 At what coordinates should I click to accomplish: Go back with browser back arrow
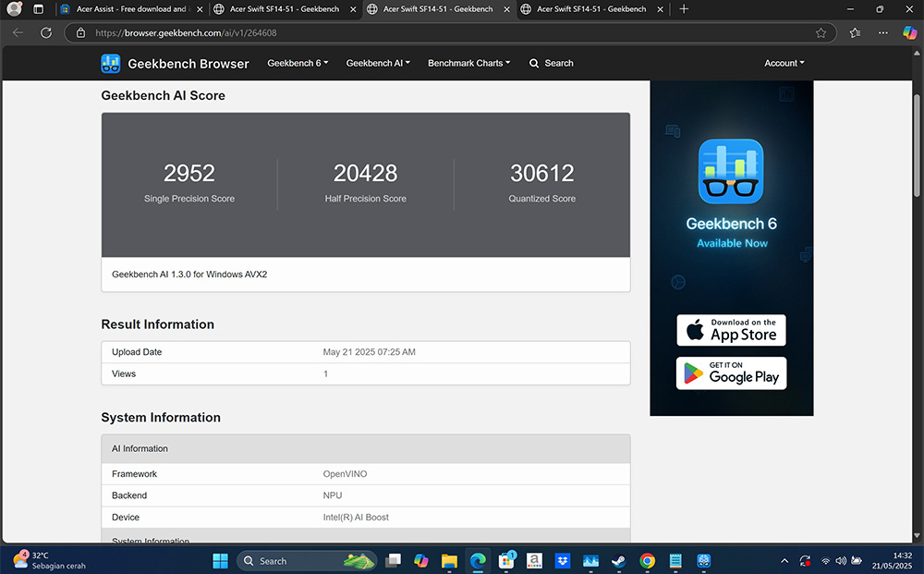point(18,33)
